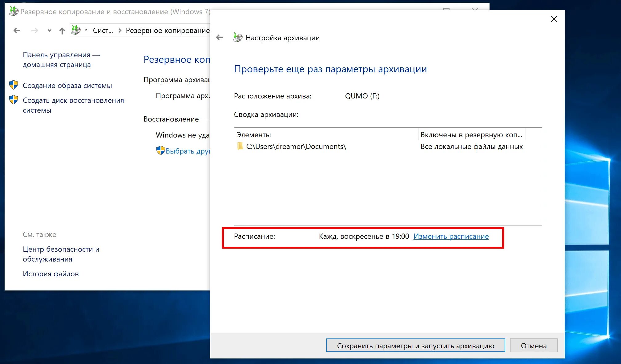Click the Элементы column header
The width and height of the screenshot is (621, 364).
pos(254,135)
